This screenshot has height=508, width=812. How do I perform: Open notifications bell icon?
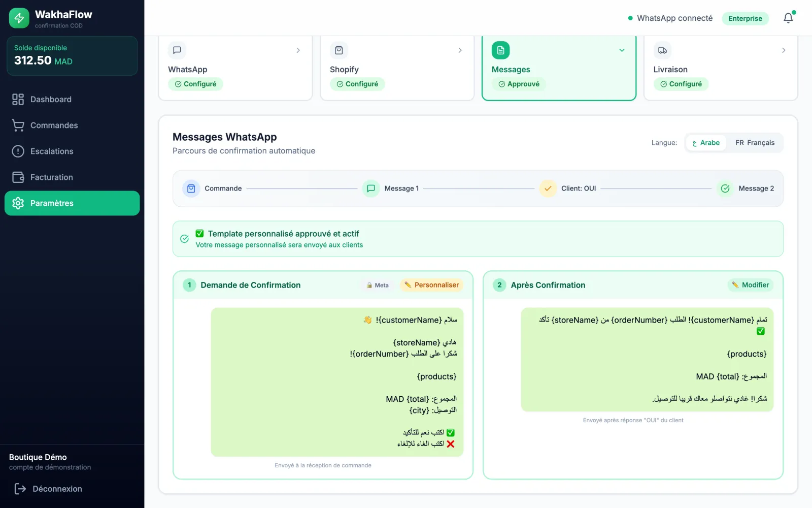[x=788, y=18]
